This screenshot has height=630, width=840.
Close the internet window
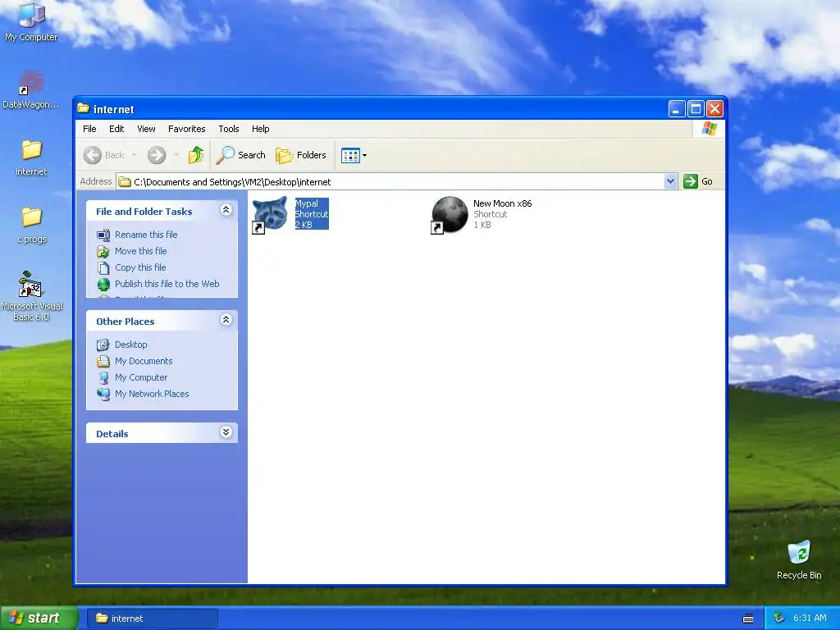coord(714,109)
